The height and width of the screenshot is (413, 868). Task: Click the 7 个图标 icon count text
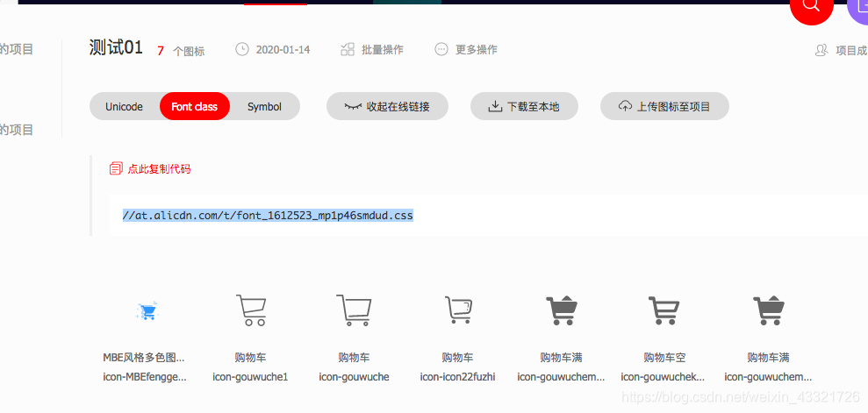[181, 51]
